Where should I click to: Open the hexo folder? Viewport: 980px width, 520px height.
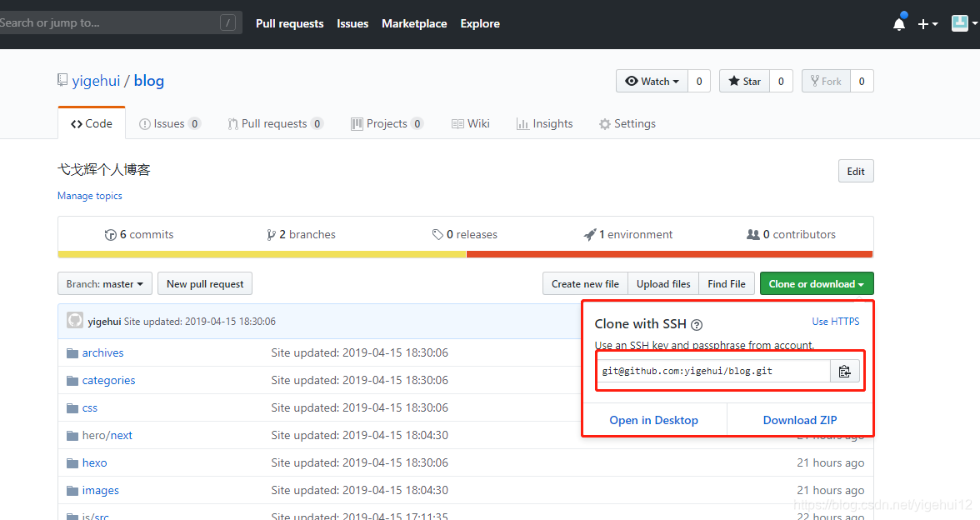click(x=94, y=463)
